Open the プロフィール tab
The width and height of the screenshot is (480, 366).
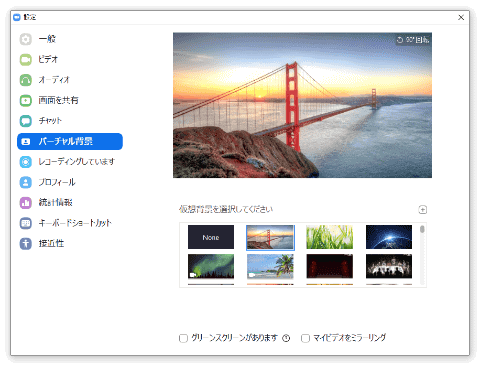[x=70, y=182]
